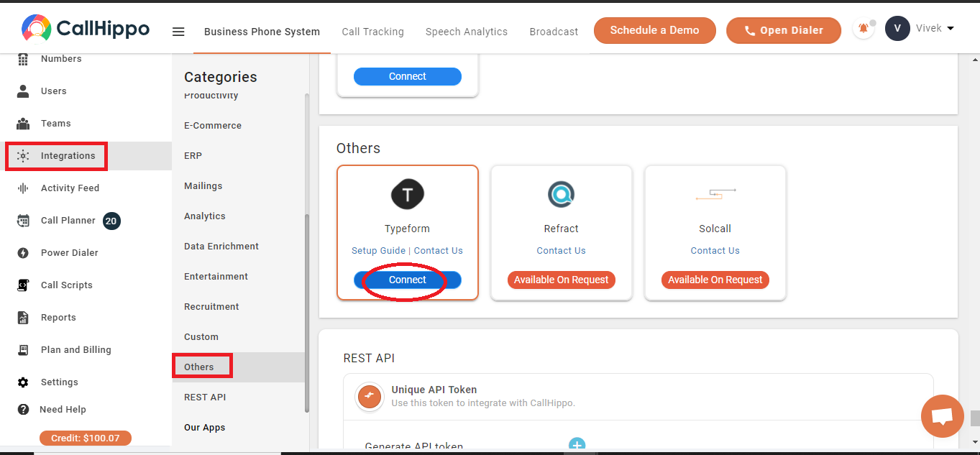Switch to Speech Analytics tab

tap(467, 32)
